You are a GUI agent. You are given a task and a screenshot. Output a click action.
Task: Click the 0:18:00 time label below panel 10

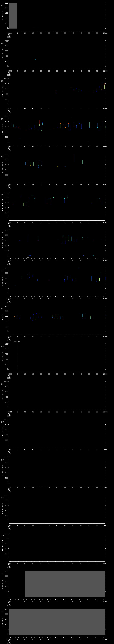[x=9, y=374]
